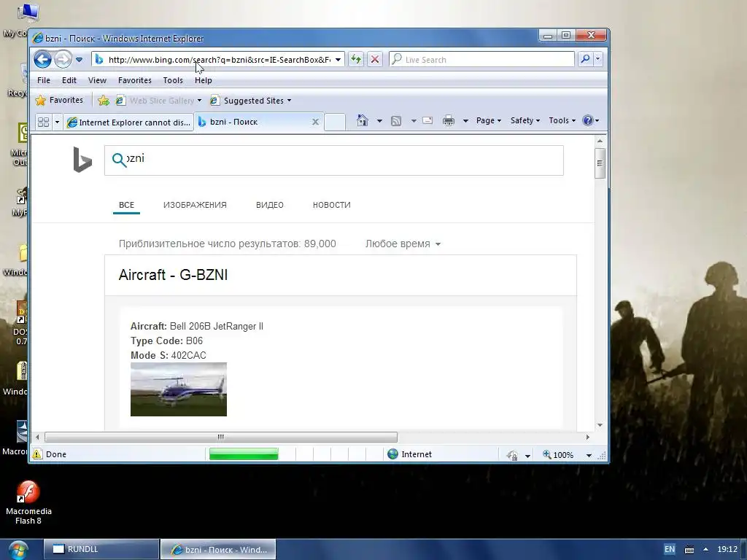This screenshot has height=560, width=747.
Task: Click the on-screen keyboard tray icon
Action: click(689, 550)
